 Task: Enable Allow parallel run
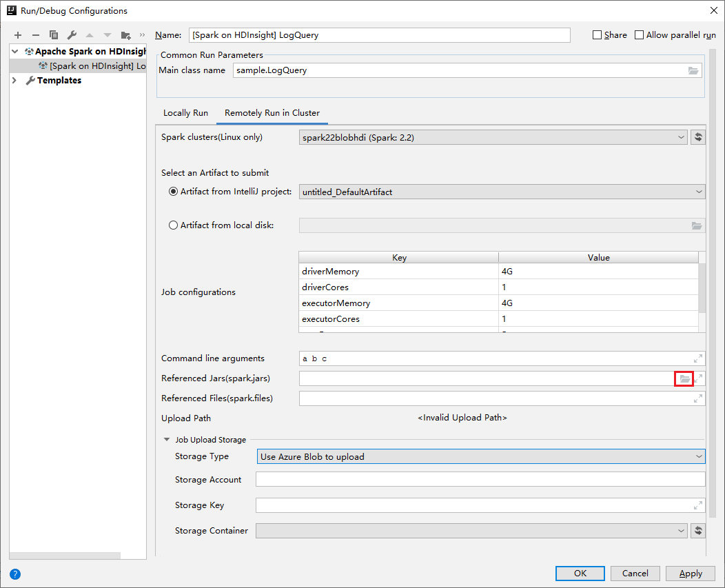point(638,34)
